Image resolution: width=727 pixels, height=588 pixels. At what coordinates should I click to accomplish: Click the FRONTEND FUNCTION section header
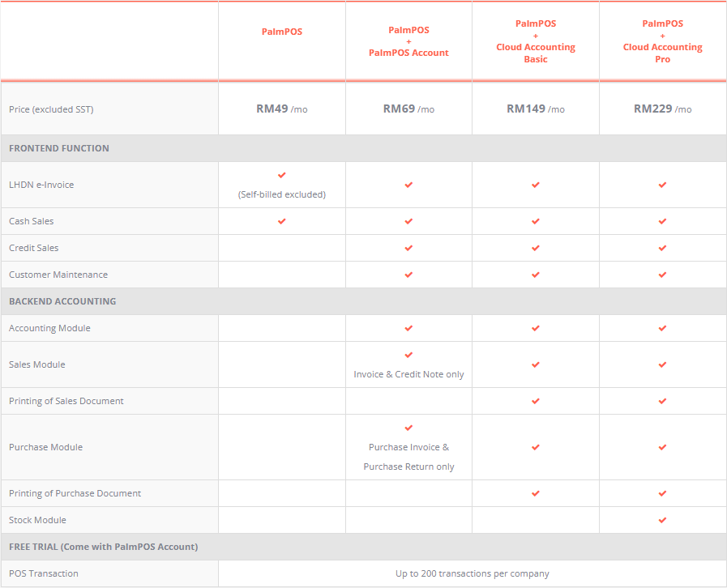(59, 148)
